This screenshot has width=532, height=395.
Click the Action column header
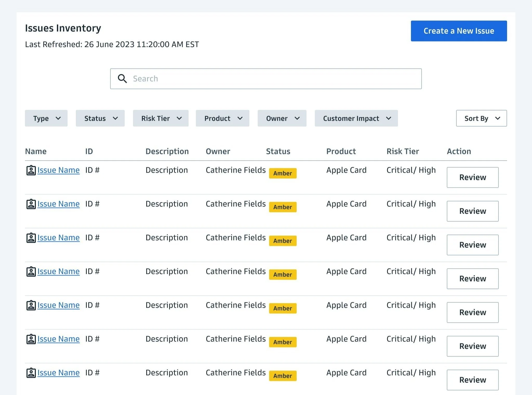tap(459, 151)
